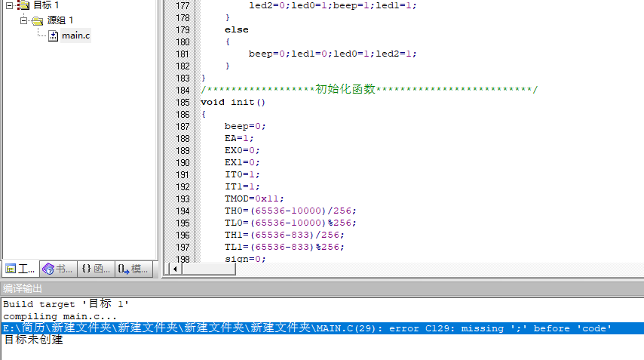The image size is (644, 360).
Task: Place cursor on 'void init()' code line
Action: click(233, 102)
